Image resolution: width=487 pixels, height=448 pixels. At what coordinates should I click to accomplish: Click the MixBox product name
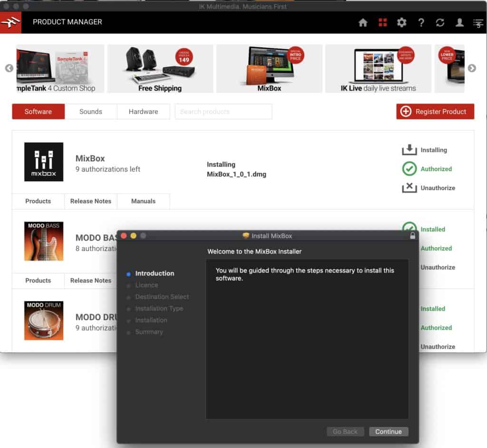coord(90,158)
